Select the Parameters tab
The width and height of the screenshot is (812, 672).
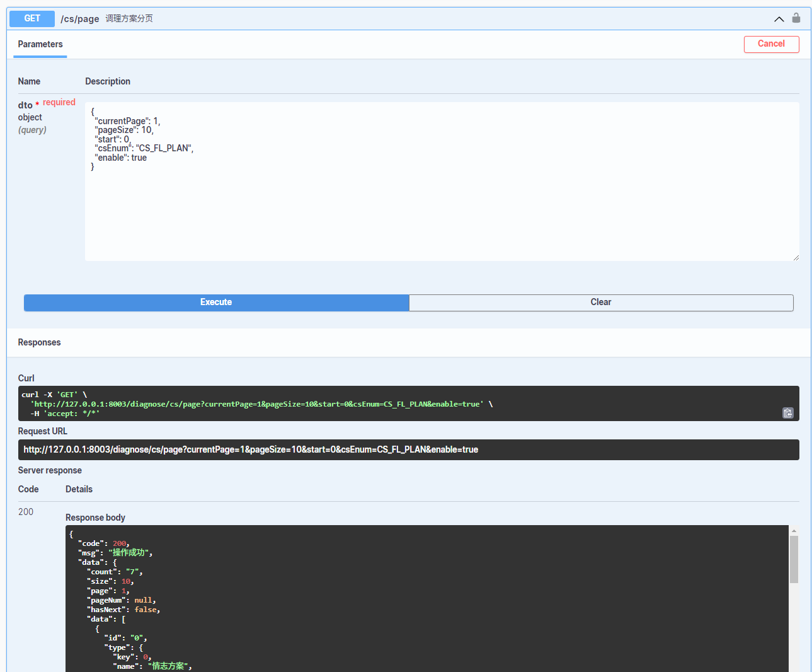[40, 44]
